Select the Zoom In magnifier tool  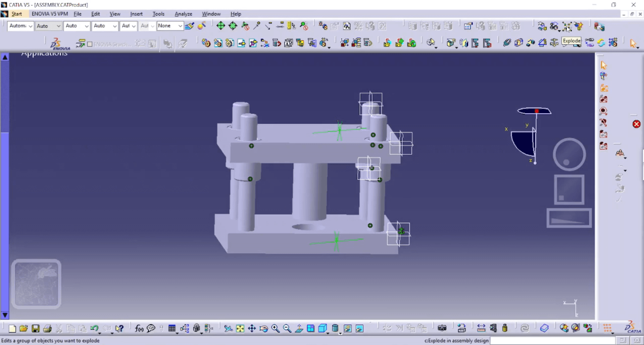(x=276, y=328)
